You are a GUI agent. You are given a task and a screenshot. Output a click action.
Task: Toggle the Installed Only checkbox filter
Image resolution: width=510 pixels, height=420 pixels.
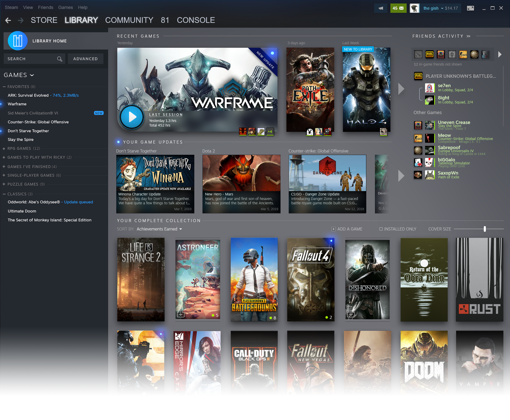(x=380, y=229)
